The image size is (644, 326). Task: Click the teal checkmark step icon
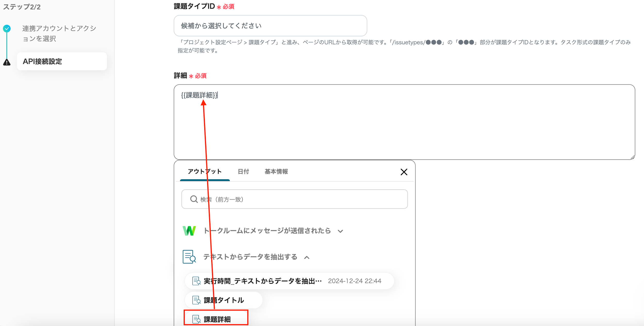click(x=7, y=28)
